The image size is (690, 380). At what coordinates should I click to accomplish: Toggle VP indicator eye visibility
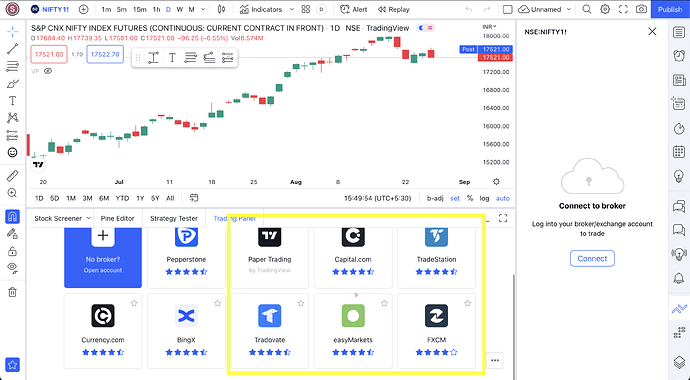click(x=48, y=71)
